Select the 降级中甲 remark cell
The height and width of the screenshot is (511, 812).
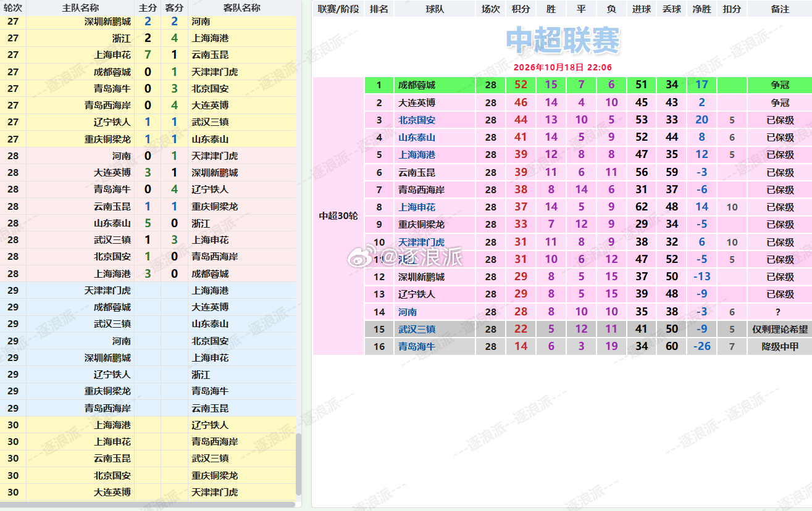pos(780,347)
